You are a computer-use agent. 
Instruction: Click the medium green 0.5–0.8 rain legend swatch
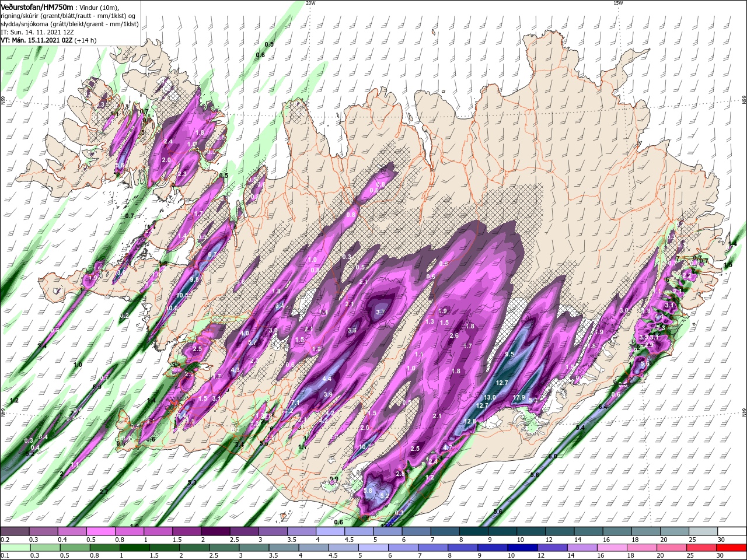click(x=75, y=548)
